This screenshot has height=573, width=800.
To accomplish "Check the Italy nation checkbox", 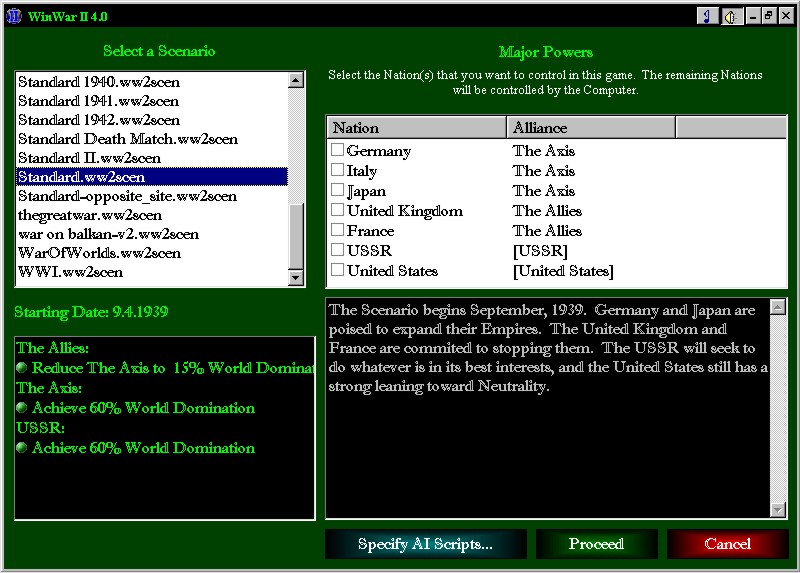I will click(337, 169).
